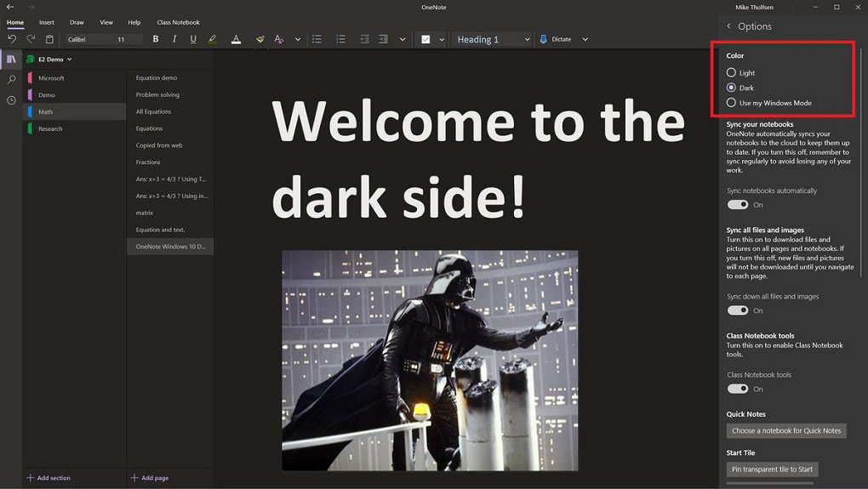
Task: Open the notebooks navigation icon
Action: click(x=11, y=60)
